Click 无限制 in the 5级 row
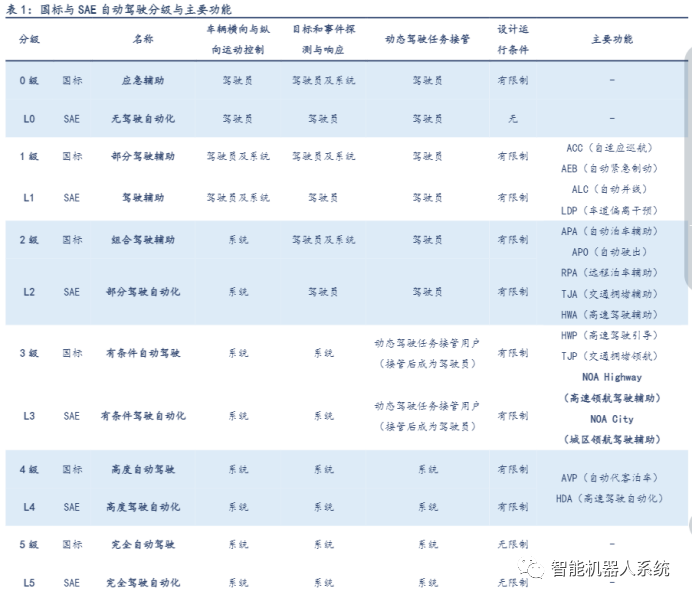The image size is (692, 599). pos(513,544)
